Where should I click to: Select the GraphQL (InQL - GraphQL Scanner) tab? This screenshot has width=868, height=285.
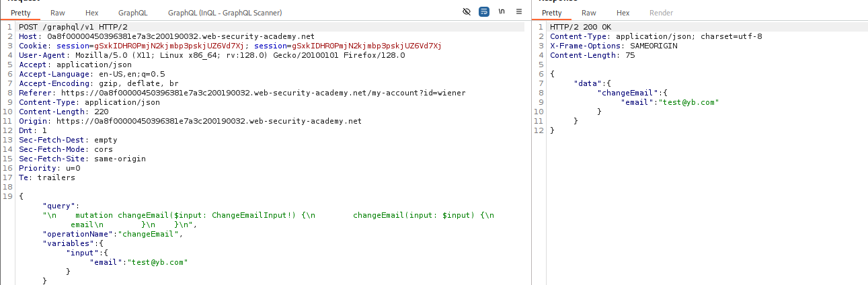click(225, 13)
